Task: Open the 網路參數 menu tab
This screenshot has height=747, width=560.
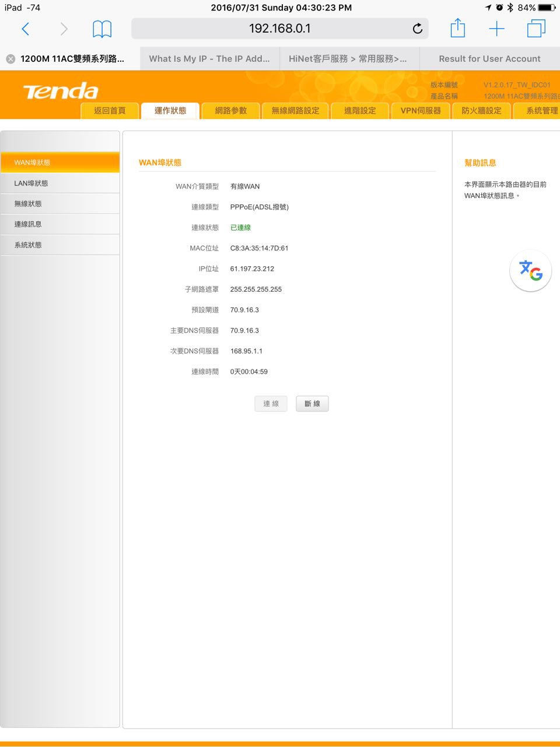Action: tap(230, 111)
